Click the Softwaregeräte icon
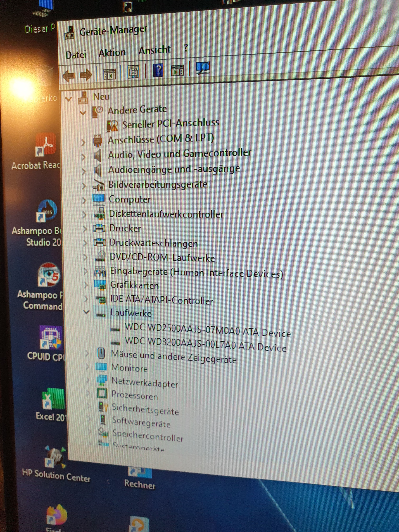399x532 pixels. pos(103,419)
